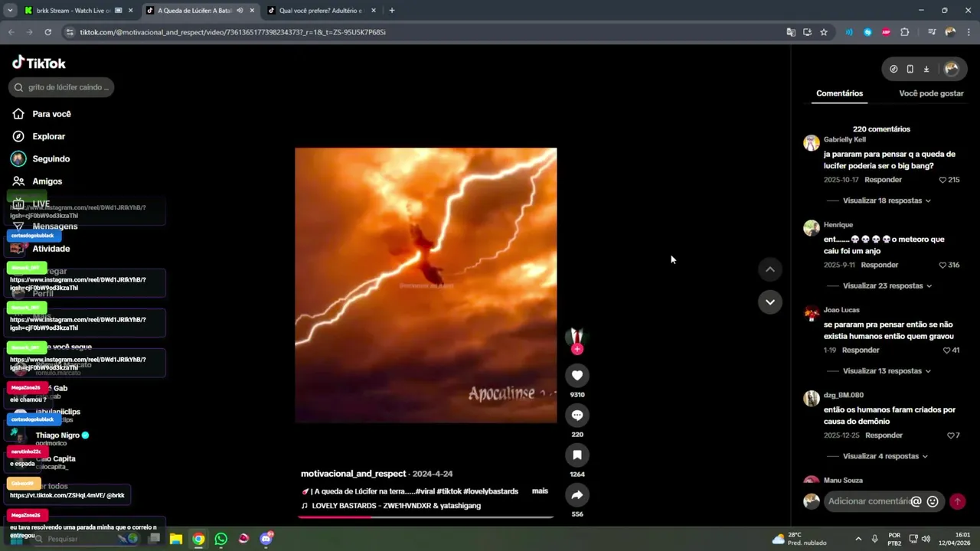Switch to the Comentários tab
Screen dimensions: 980x551
839,93
